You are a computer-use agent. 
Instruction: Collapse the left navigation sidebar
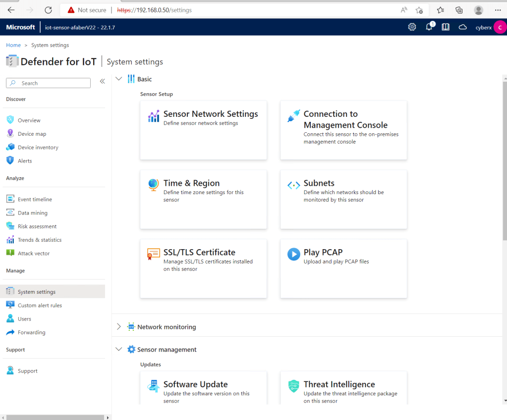pos(103,81)
